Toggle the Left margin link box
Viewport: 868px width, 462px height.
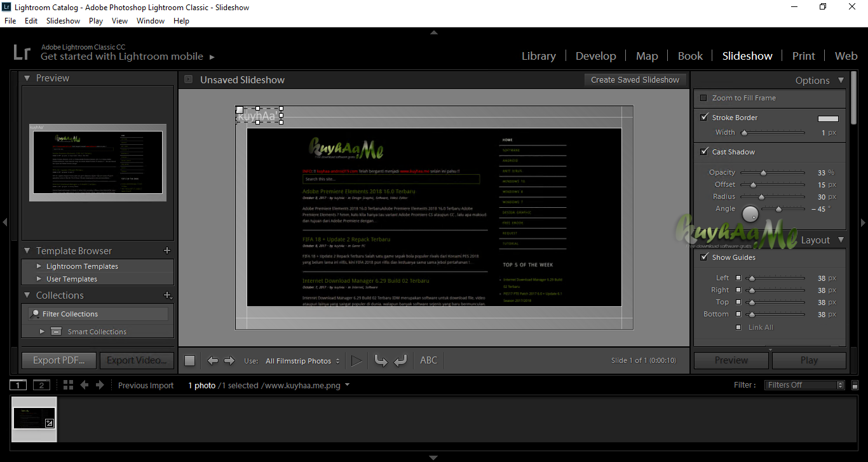click(x=738, y=278)
